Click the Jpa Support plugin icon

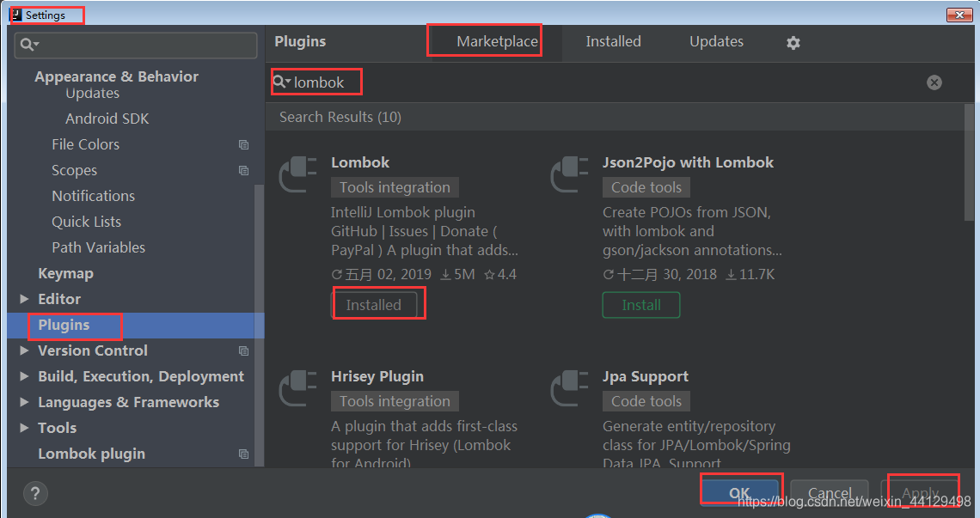pos(569,388)
